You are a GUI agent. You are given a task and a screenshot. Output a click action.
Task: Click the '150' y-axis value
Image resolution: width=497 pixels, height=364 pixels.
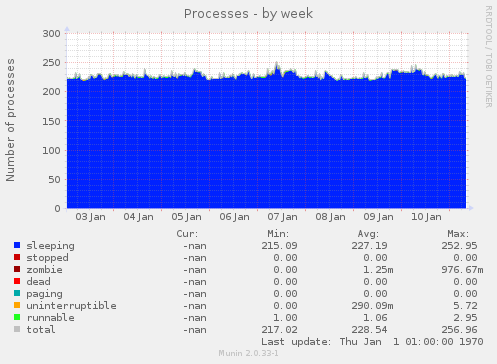pos(51,121)
